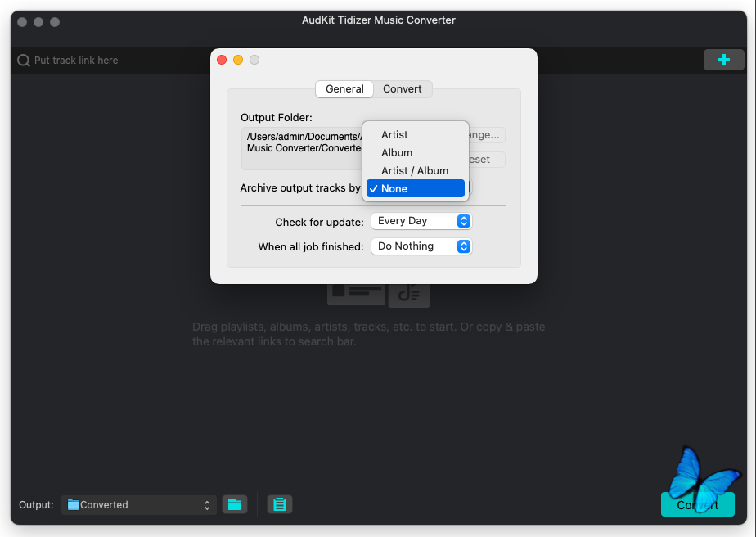Open the Output Converted dropdown
The width and height of the screenshot is (756, 537).
tap(139, 505)
